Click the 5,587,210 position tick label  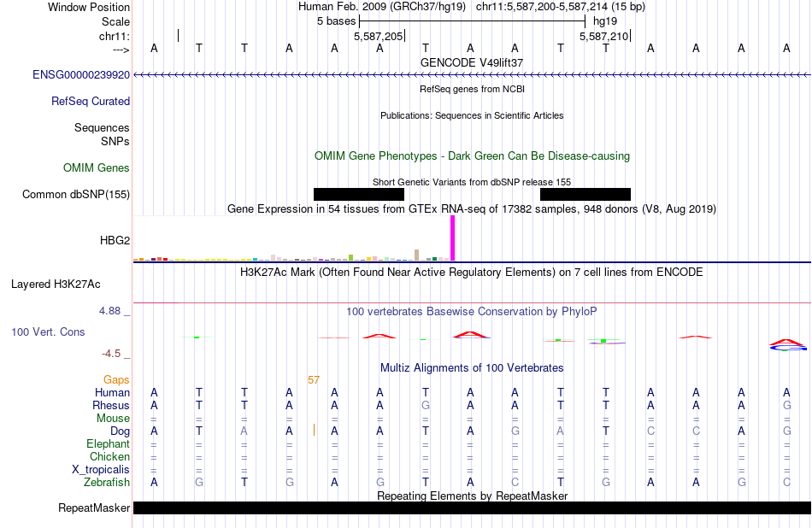[603, 36]
